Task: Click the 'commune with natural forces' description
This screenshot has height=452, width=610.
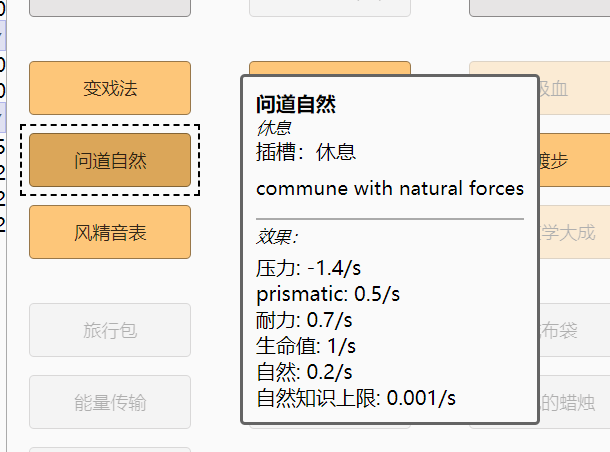Action: pos(390,188)
